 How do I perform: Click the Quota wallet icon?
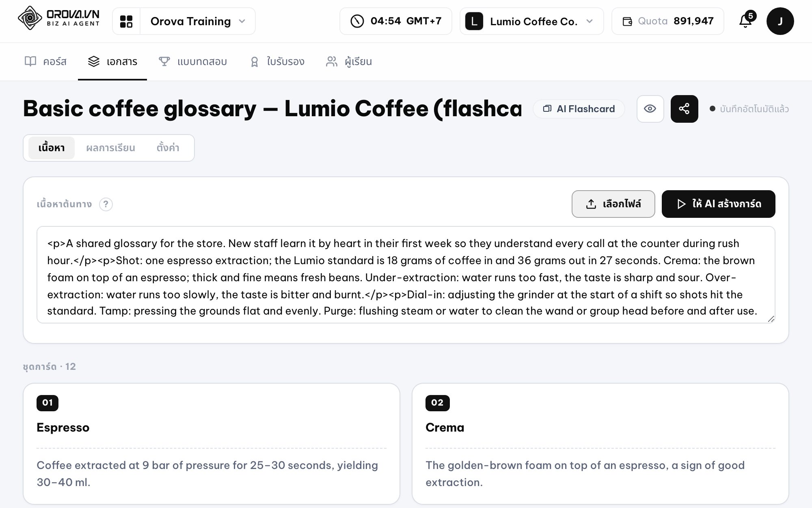pos(627,21)
